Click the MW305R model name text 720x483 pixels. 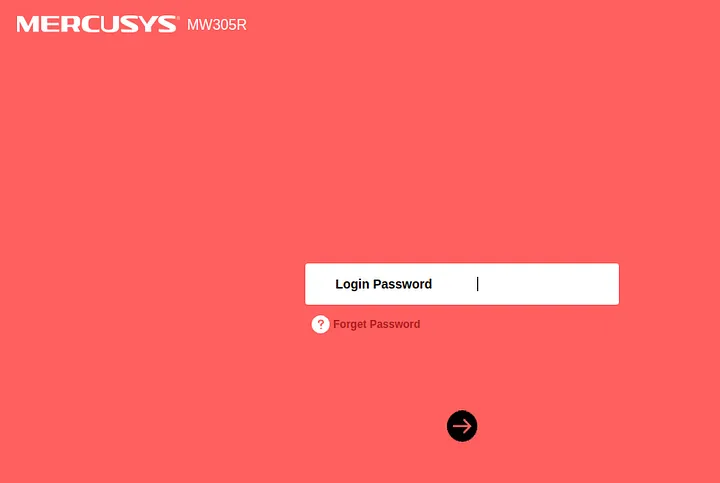point(217,24)
